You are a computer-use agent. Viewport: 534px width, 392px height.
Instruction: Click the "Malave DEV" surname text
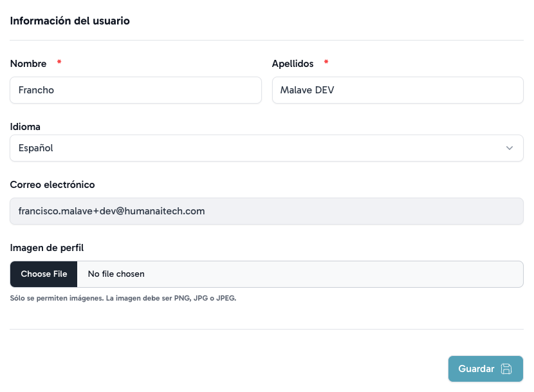point(307,90)
